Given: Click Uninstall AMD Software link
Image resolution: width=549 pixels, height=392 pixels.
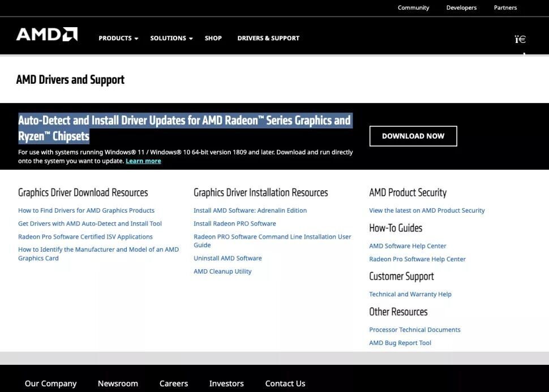Looking at the screenshot, I should (x=228, y=259).
